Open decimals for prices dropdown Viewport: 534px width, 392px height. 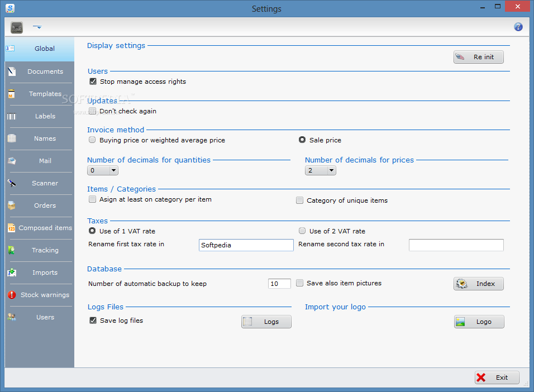321,170
